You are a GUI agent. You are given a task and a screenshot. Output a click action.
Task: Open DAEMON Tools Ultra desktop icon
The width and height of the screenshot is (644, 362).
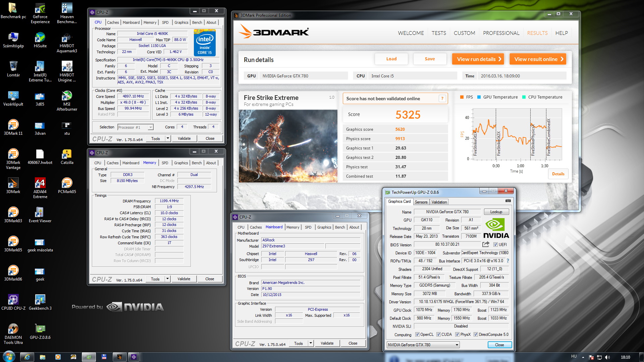click(13, 334)
